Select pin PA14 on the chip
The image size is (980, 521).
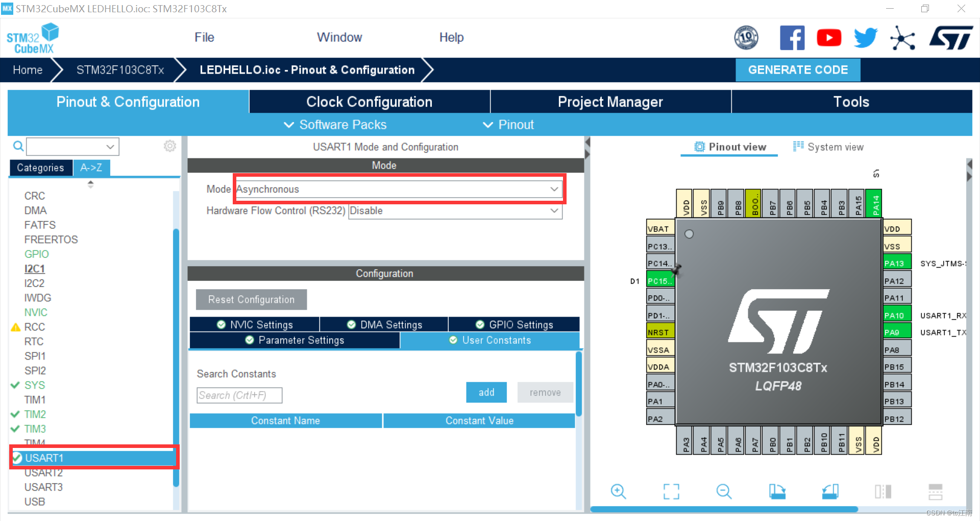tap(874, 203)
